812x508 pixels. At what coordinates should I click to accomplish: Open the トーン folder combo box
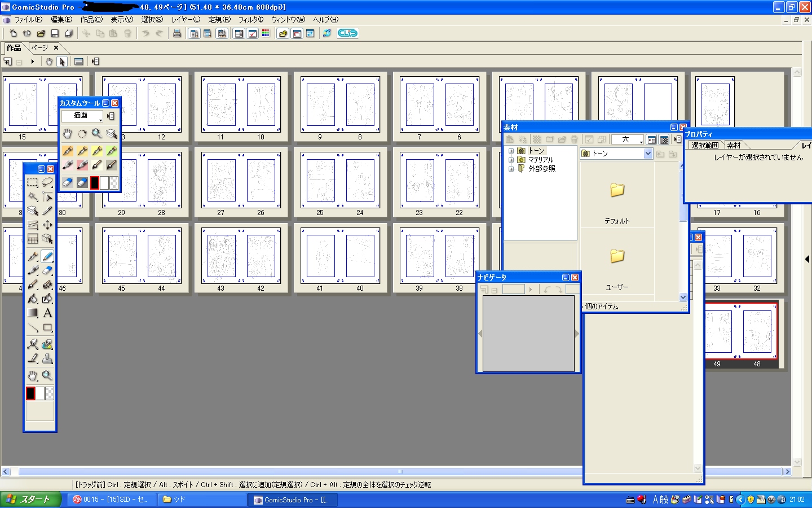point(616,154)
